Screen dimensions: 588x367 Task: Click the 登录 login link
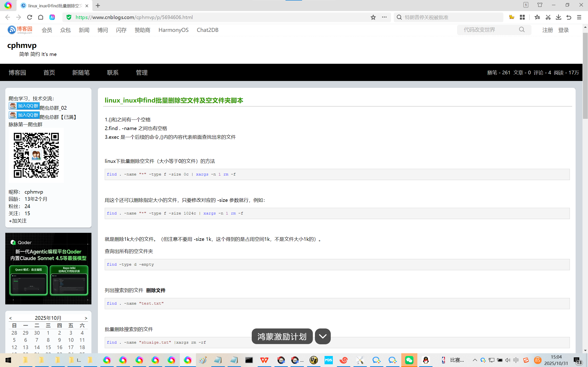563,30
